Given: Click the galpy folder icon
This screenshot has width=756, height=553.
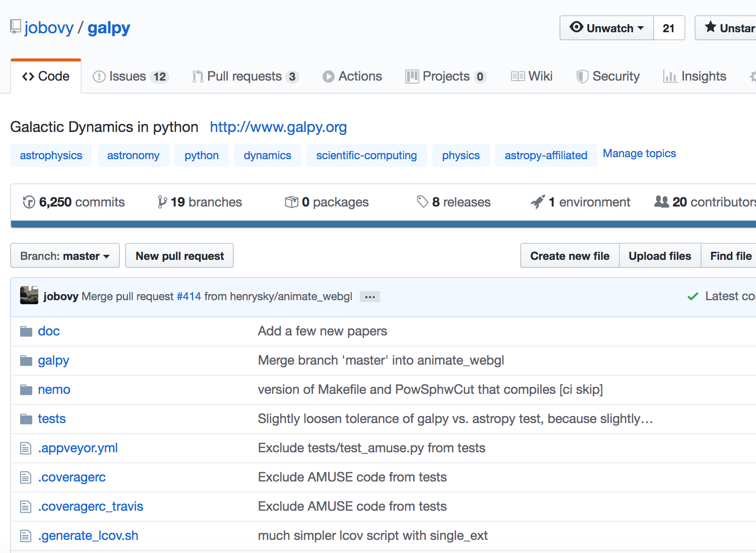Looking at the screenshot, I should coord(26,361).
